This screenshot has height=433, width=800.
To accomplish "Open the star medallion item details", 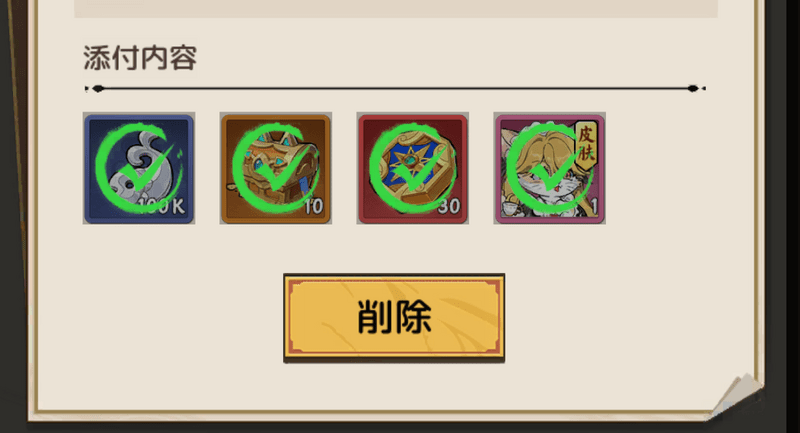I will coord(412,168).
